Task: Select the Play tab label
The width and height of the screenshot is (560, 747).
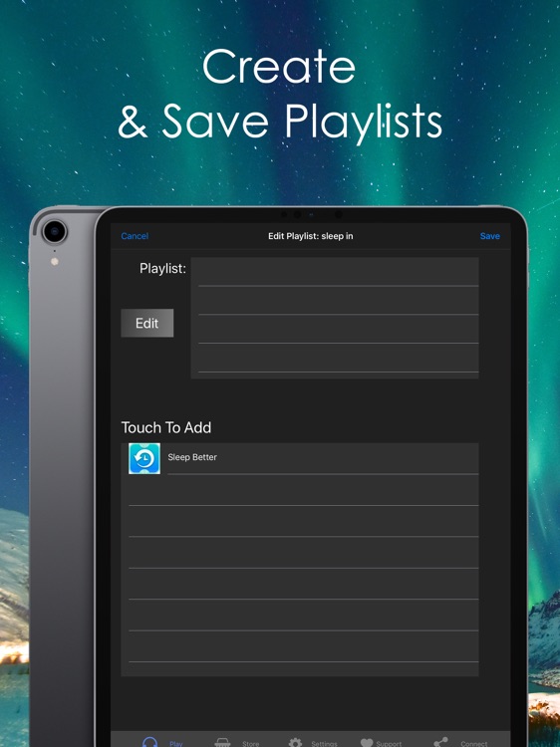Action: pyautogui.click(x=175, y=744)
